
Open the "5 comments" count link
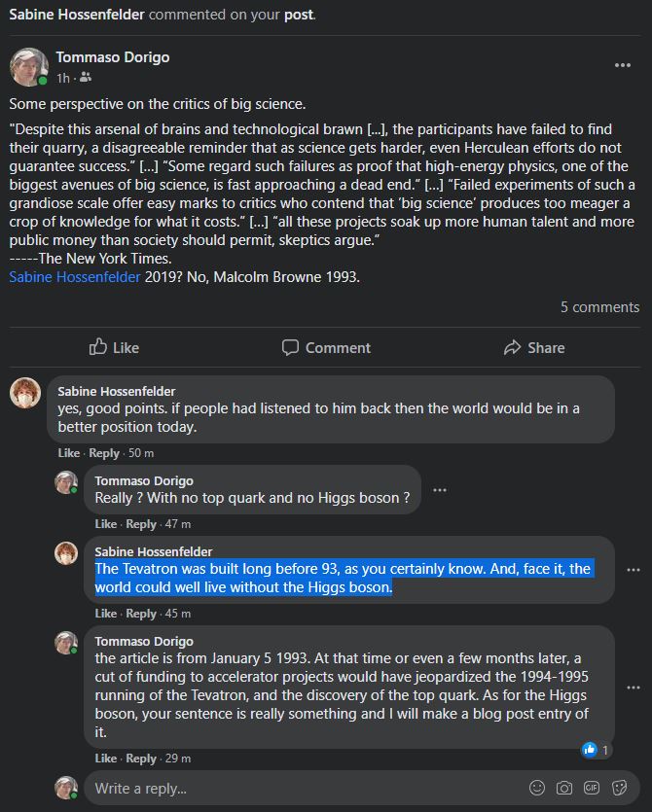(x=599, y=307)
